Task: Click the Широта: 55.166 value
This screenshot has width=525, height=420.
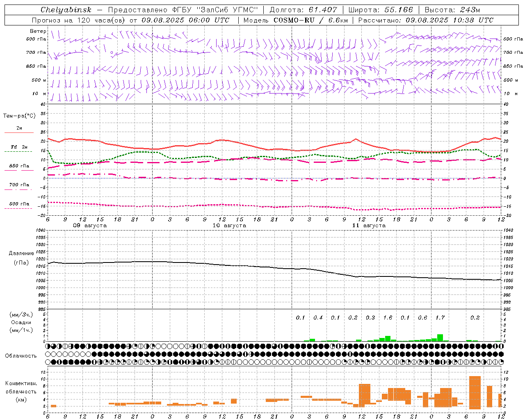Action: tap(381, 10)
